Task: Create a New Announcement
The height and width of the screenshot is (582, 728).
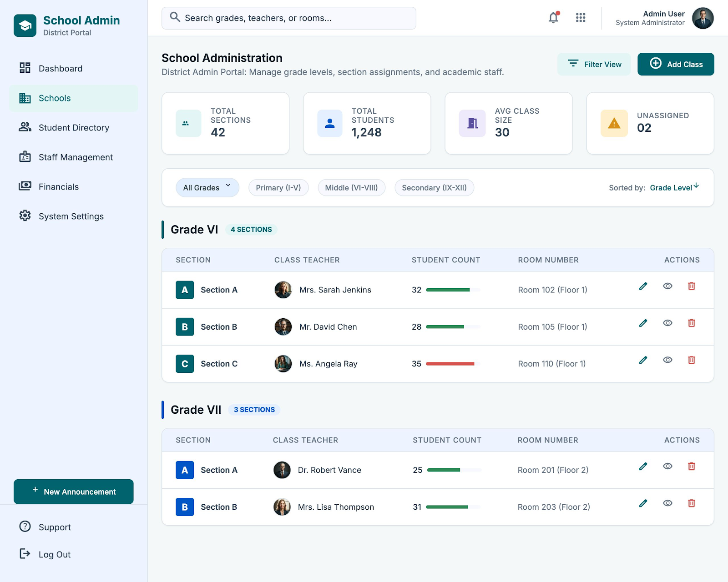Action: point(74,492)
